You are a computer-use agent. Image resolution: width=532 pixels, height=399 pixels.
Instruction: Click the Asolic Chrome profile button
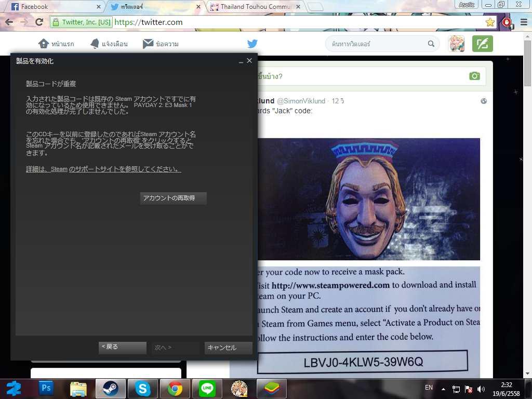(467, 4)
